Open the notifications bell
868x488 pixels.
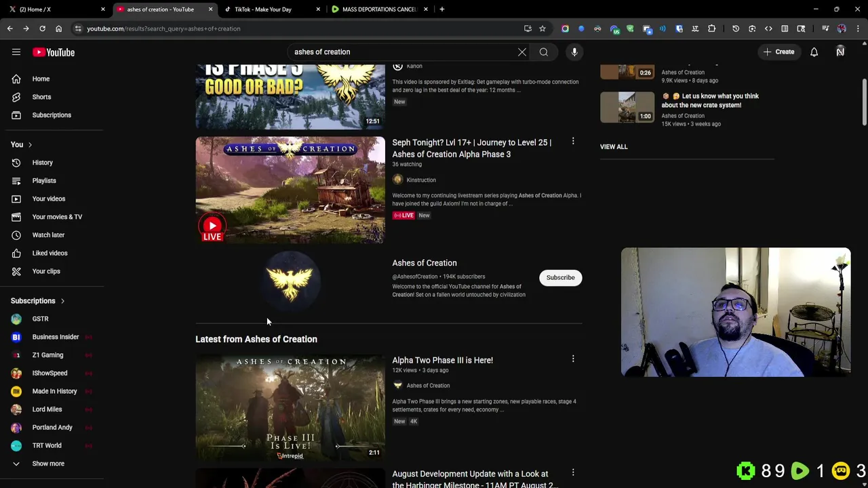tap(814, 52)
